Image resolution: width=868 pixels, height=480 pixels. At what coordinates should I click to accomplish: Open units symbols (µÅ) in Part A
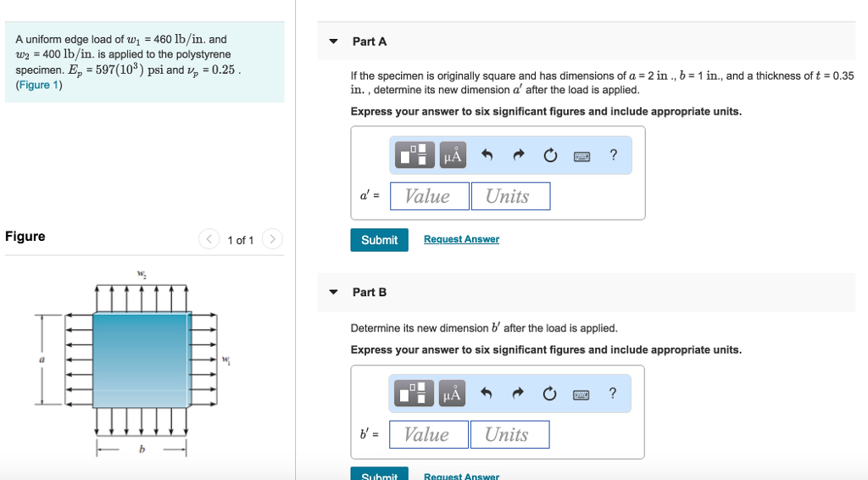pos(453,155)
